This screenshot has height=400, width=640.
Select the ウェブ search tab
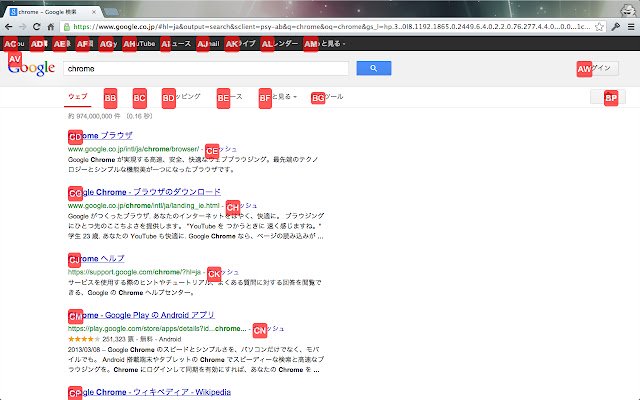coord(78,97)
